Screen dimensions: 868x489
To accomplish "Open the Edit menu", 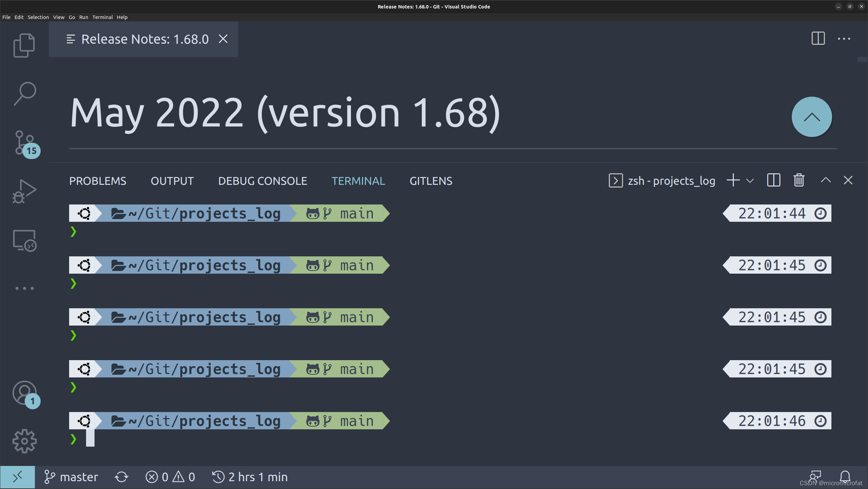I will (x=19, y=17).
